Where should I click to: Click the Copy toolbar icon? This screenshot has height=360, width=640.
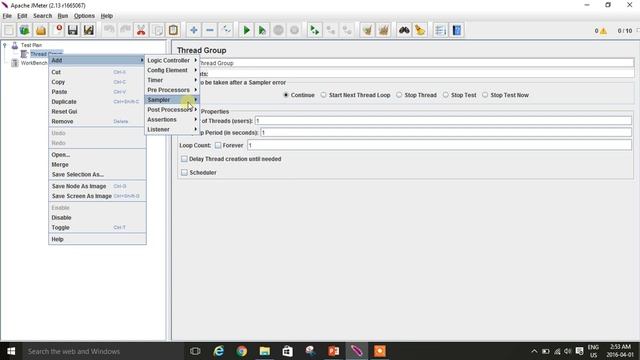[157, 30]
